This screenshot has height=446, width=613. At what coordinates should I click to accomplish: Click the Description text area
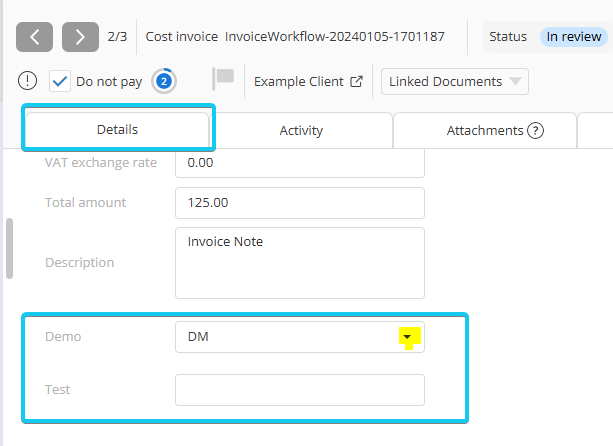pos(300,263)
